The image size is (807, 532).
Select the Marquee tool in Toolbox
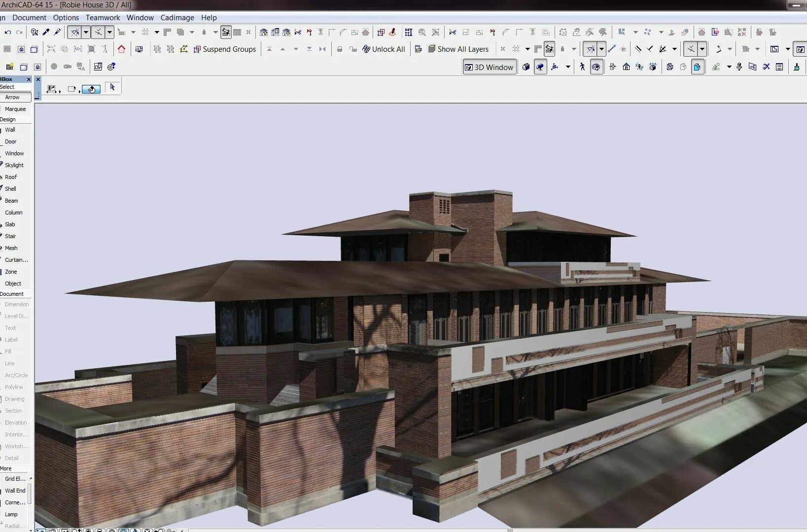pos(15,109)
